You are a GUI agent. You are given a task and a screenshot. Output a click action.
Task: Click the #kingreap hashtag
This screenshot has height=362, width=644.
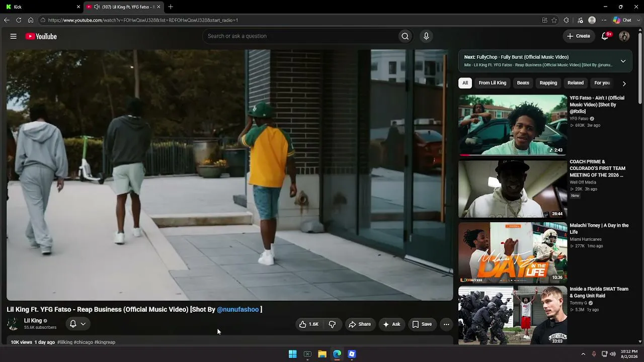(105, 342)
